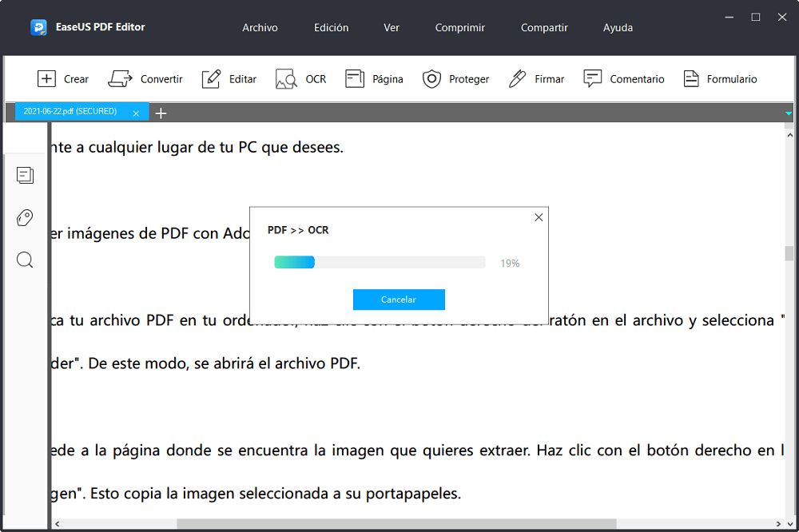
Task: Open the Comprimir menu
Action: click(459, 27)
